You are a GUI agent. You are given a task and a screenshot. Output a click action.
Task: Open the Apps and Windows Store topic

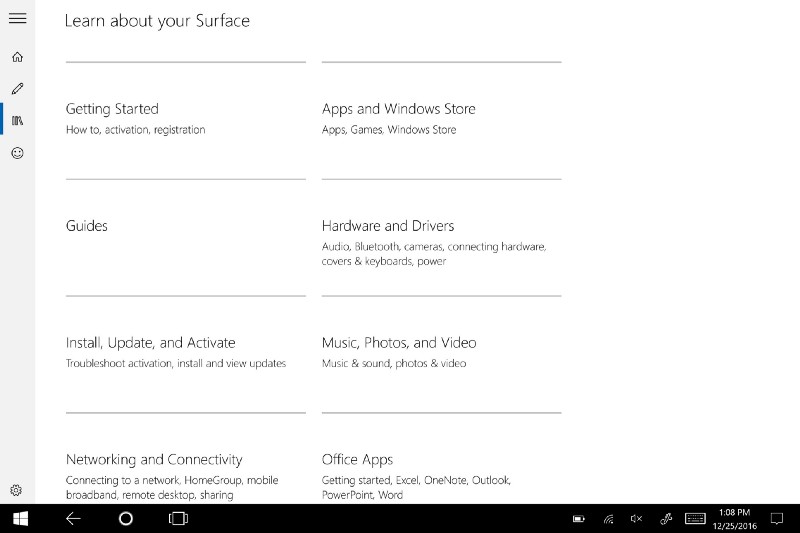[x=398, y=109]
